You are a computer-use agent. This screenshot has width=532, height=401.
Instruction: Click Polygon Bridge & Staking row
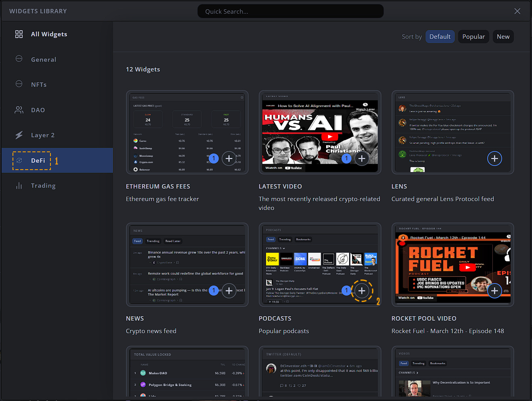[188, 385]
